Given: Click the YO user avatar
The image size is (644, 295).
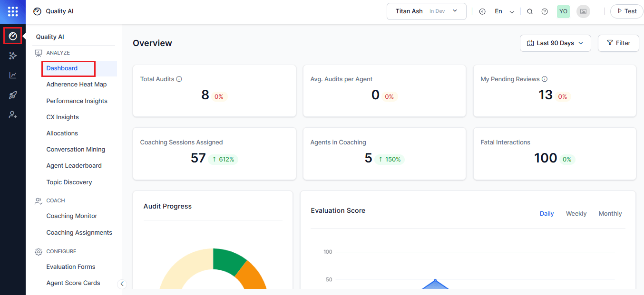Looking at the screenshot, I should click(563, 11).
